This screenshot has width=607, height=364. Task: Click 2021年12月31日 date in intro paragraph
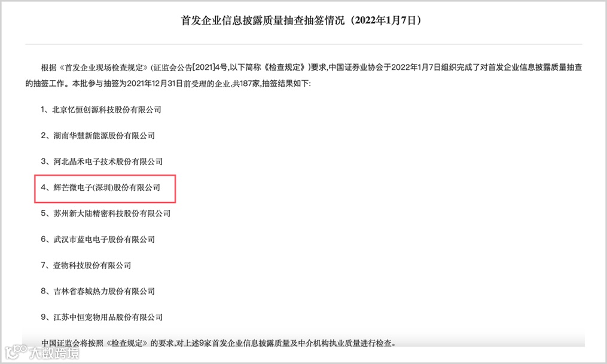click(154, 84)
